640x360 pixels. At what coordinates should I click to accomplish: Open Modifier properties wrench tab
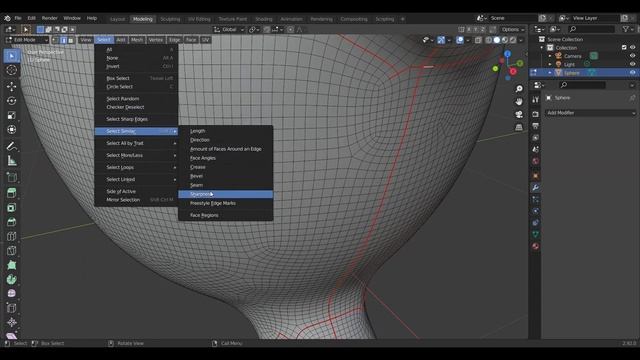click(x=536, y=187)
